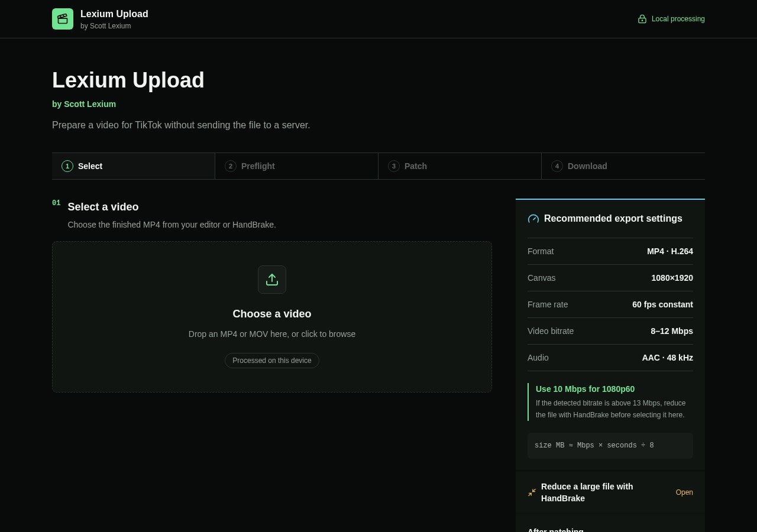Click the Open link for HandBrake

tap(684, 492)
